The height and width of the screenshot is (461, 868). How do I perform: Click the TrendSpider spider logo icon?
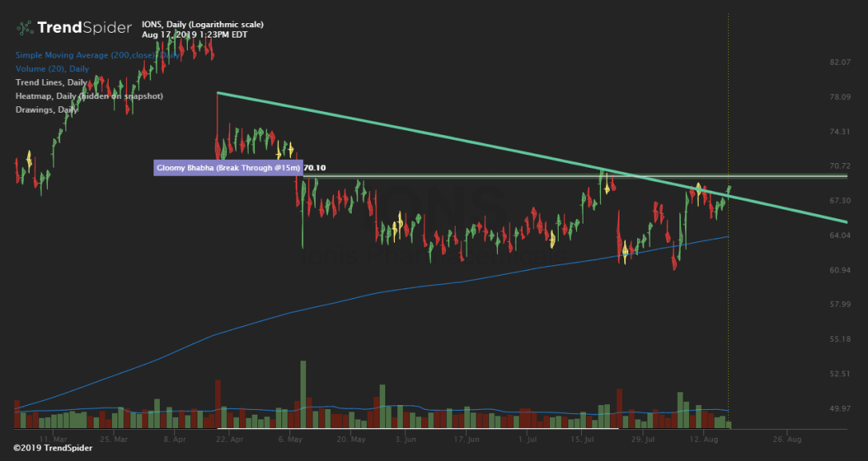tap(25, 28)
